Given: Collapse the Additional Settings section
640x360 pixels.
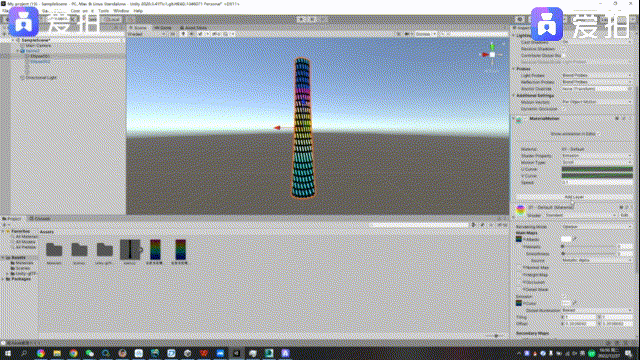Looking at the screenshot, I should (514, 96).
